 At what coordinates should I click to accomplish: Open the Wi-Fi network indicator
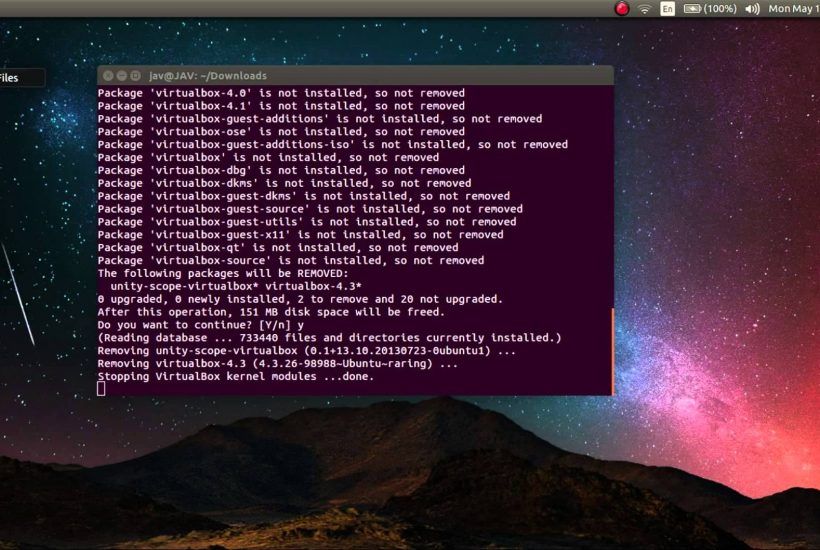[645, 9]
